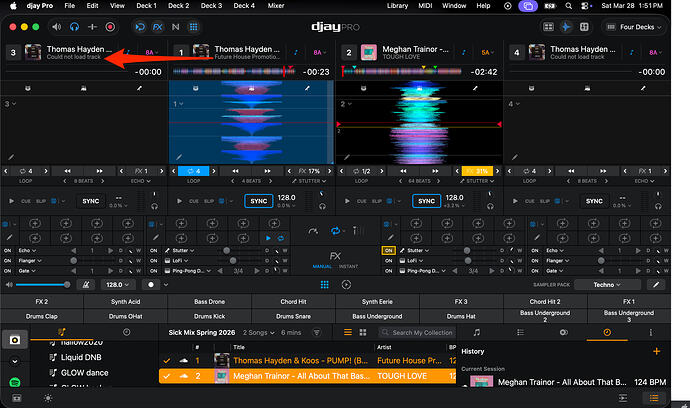
Task: Click the SYNC button on deck 4
Action: tap(594, 201)
